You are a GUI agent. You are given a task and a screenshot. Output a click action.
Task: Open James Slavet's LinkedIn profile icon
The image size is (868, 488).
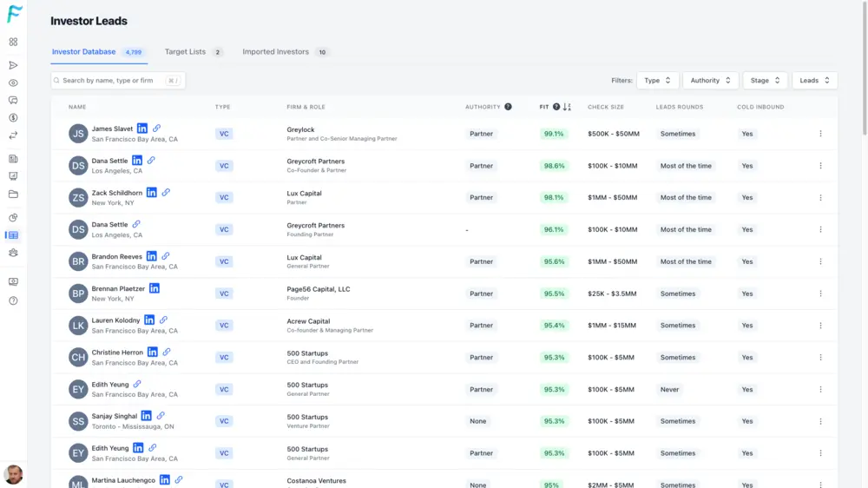point(142,129)
